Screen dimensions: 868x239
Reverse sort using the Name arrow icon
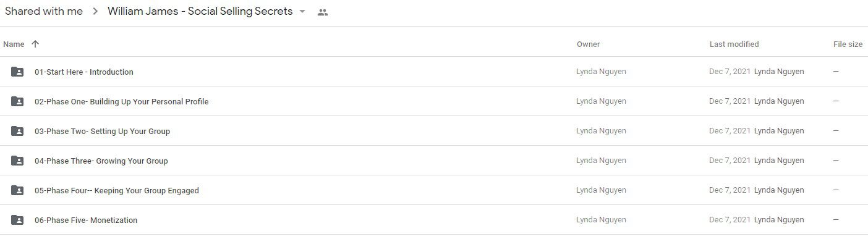[x=35, y=44]
